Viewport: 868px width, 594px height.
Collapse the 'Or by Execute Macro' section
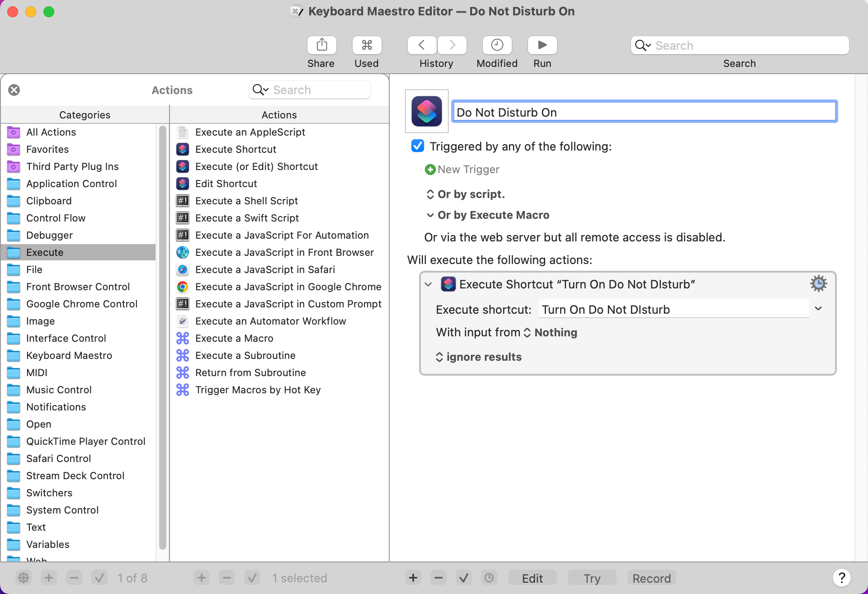(430, 215)
